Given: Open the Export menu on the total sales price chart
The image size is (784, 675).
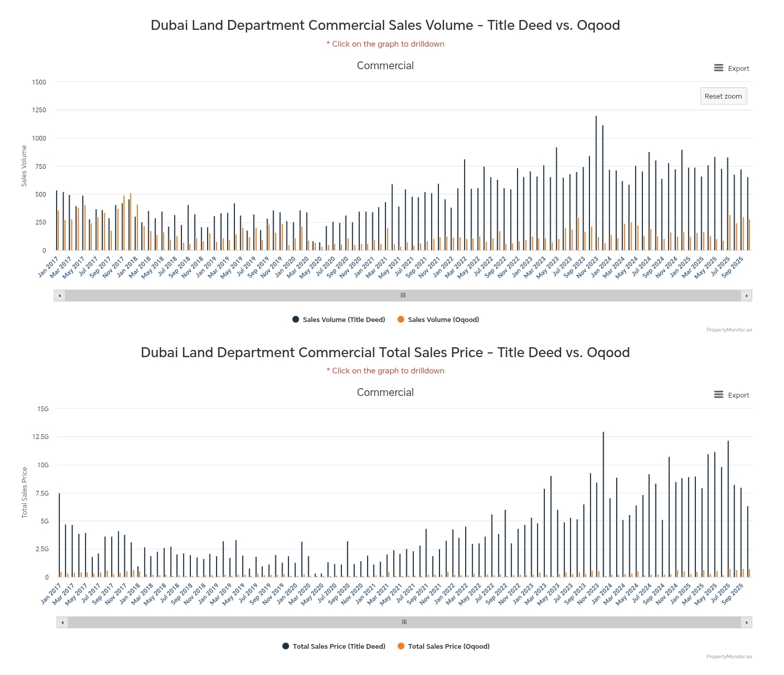Looking at the screenshot, I should click(732, 394).
